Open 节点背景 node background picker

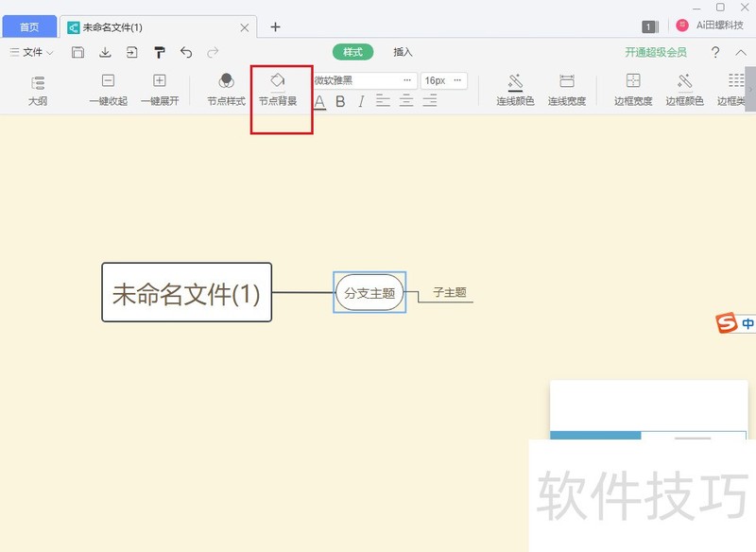[278, 90]
